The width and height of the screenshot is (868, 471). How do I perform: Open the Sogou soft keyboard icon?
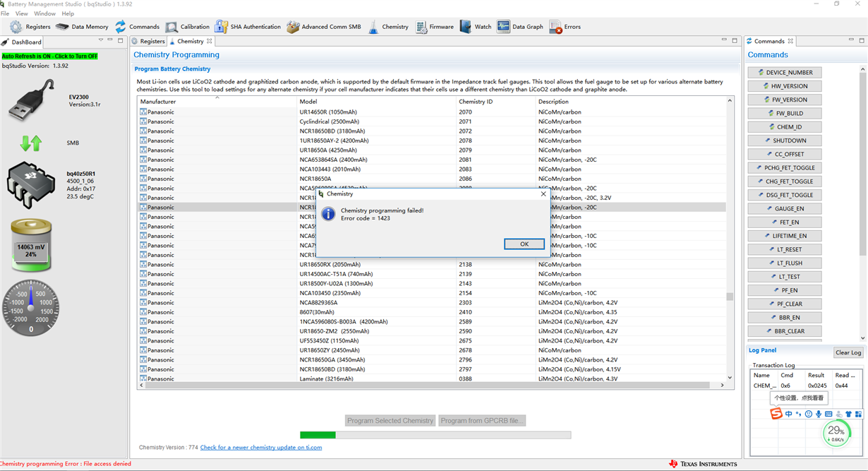pyautogui.click(x=828, y=414)
